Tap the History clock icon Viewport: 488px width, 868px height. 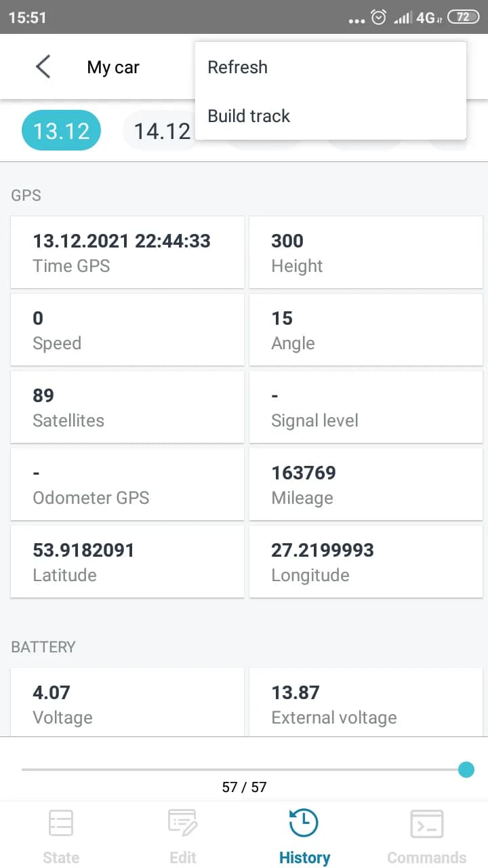(x=304, y=824)
